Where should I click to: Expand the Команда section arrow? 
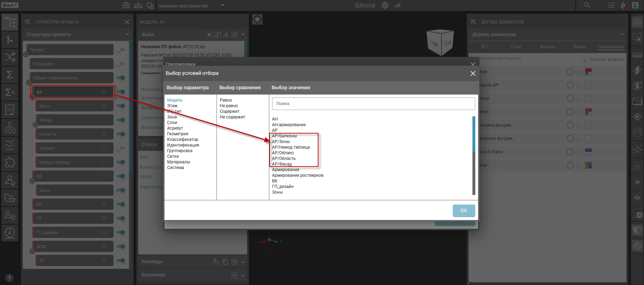pos(243,262)
